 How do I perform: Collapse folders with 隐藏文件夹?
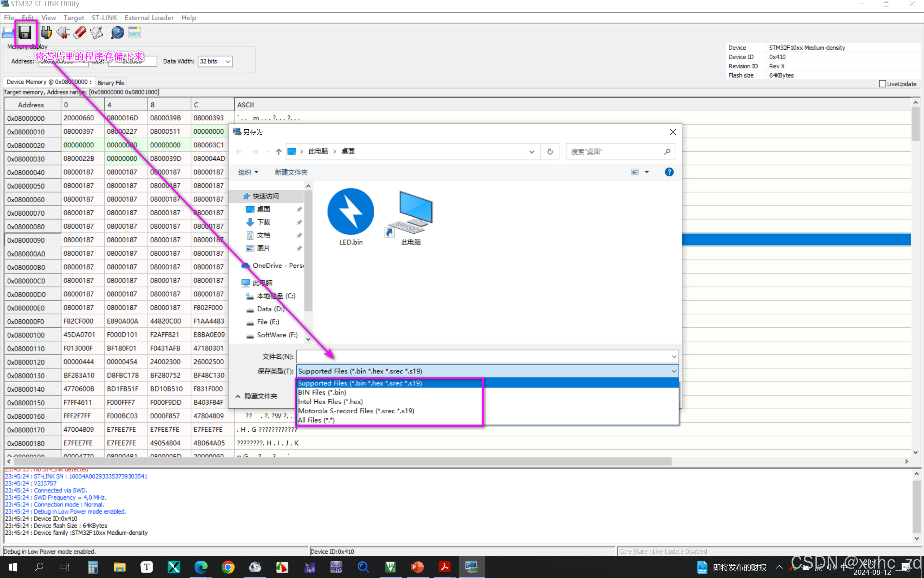[257, 396]
